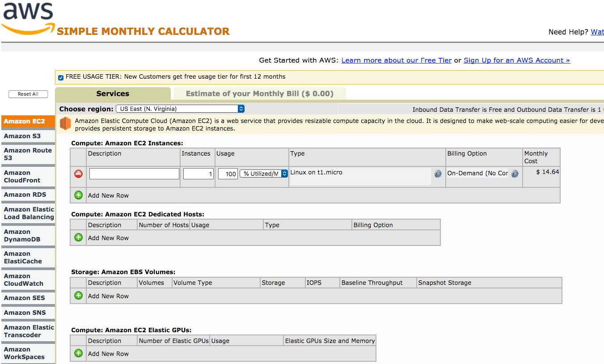Click Elastic GPUs Size and Memory header
This screenshot has height=364, width=604.
[330, 341]
